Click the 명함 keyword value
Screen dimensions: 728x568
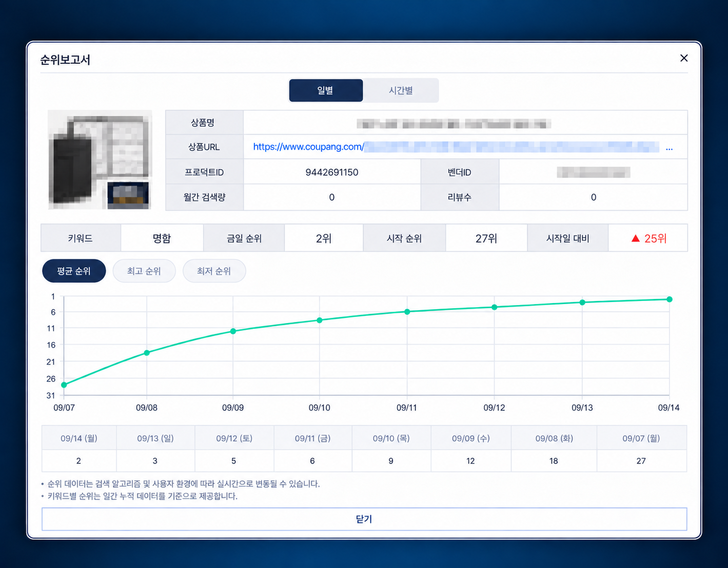pos(162,238)
